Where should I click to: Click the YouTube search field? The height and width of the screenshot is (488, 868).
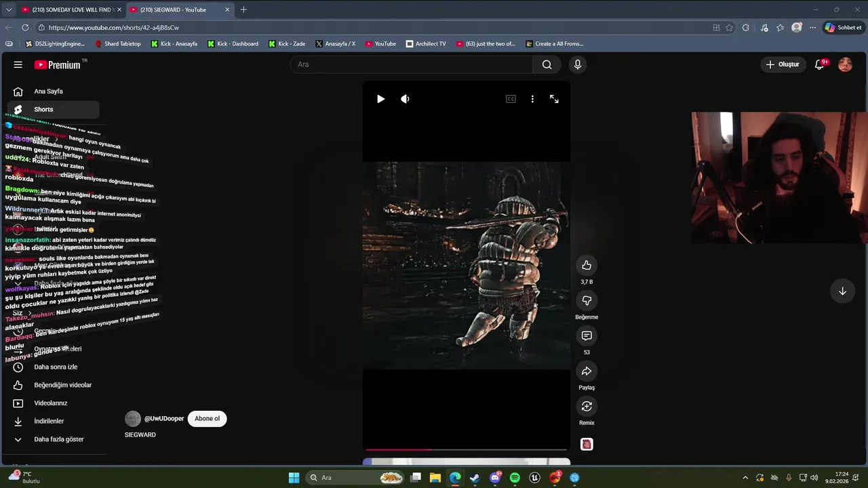(412, 64)
